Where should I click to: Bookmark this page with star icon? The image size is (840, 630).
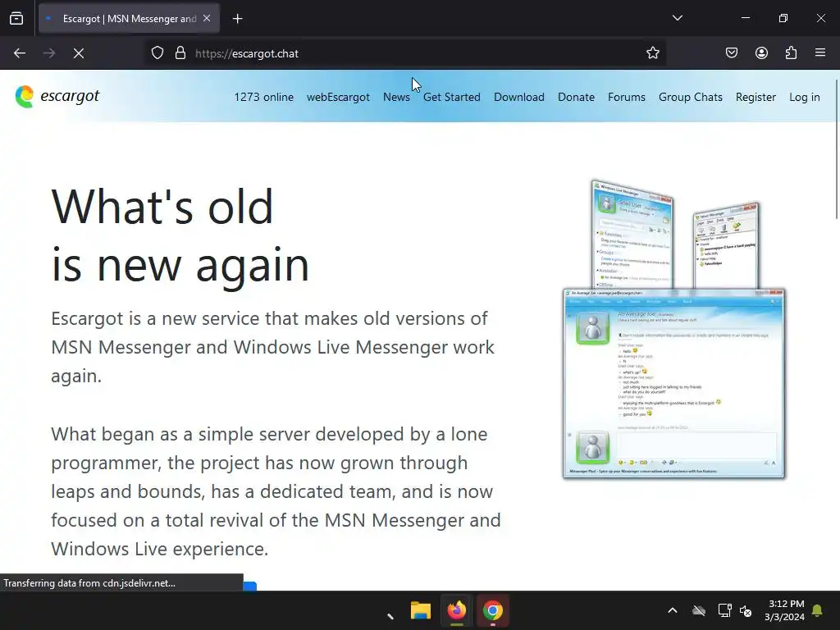point(652,53)
